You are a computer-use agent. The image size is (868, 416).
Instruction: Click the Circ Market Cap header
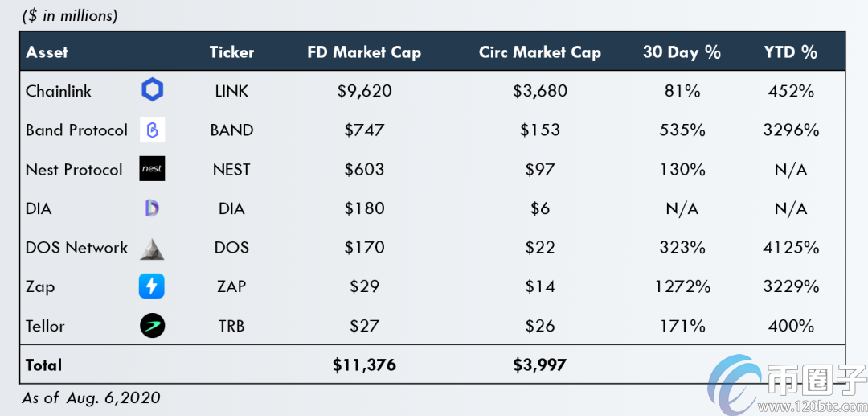(x=539, y=52)
